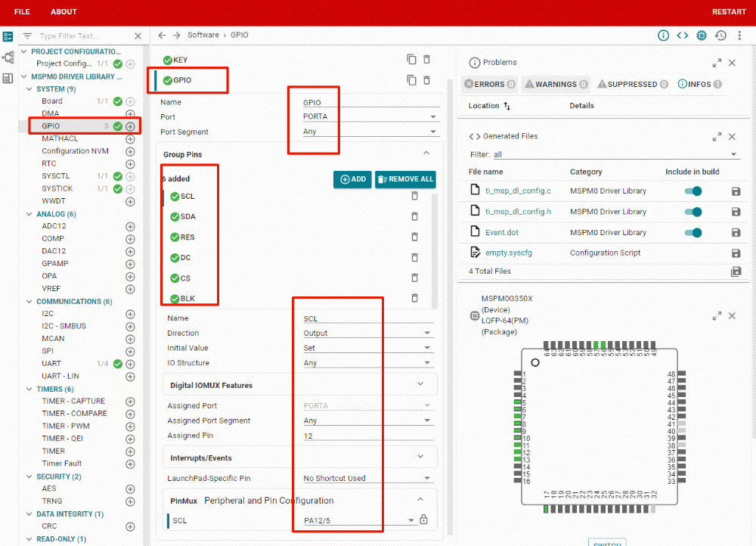This screenshot has height=546, width=756.
Task: Open the empty.syscfg file link
Action: [509, 253]
